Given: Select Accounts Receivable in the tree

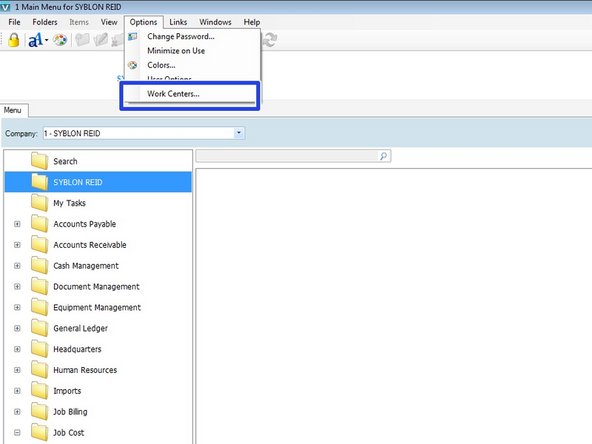Looking at the screenshot, I should pos(90,245).
